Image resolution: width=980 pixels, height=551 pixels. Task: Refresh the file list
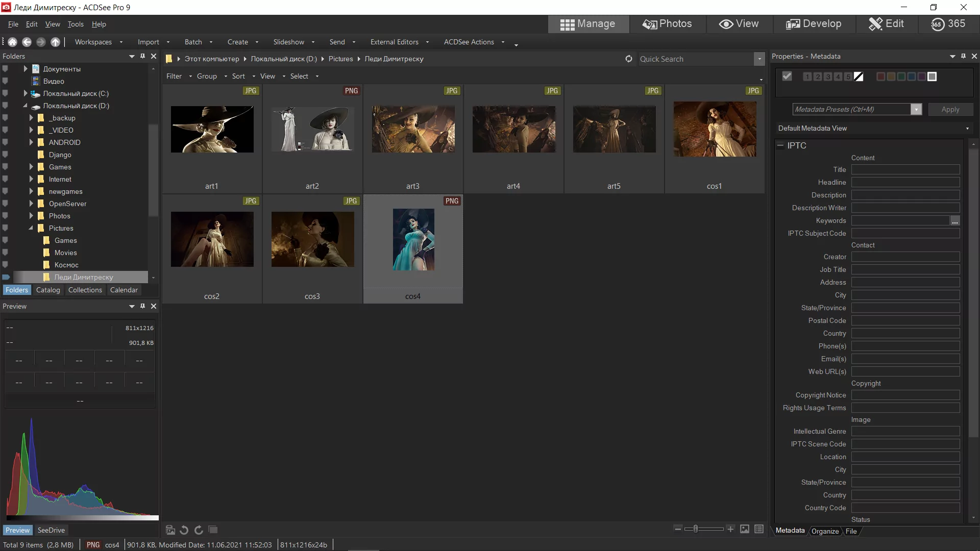(x=628, y=59)
